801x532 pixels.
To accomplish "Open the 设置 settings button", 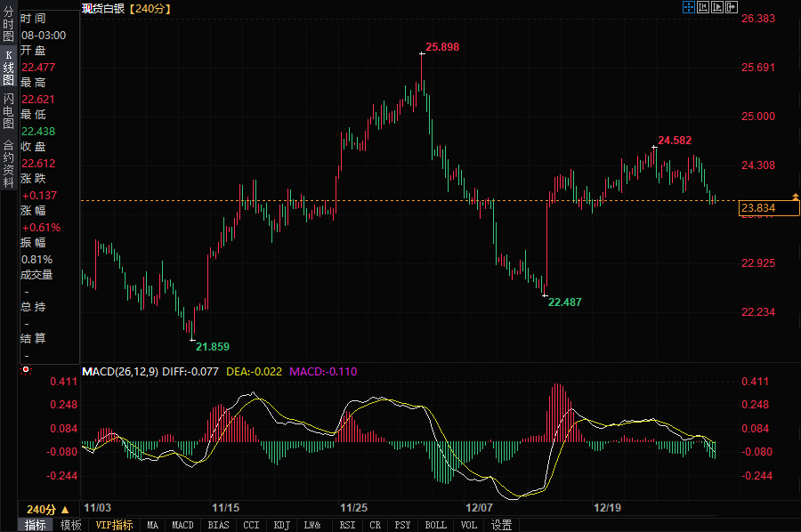I will pyautogui.click(x=502, y=525).
